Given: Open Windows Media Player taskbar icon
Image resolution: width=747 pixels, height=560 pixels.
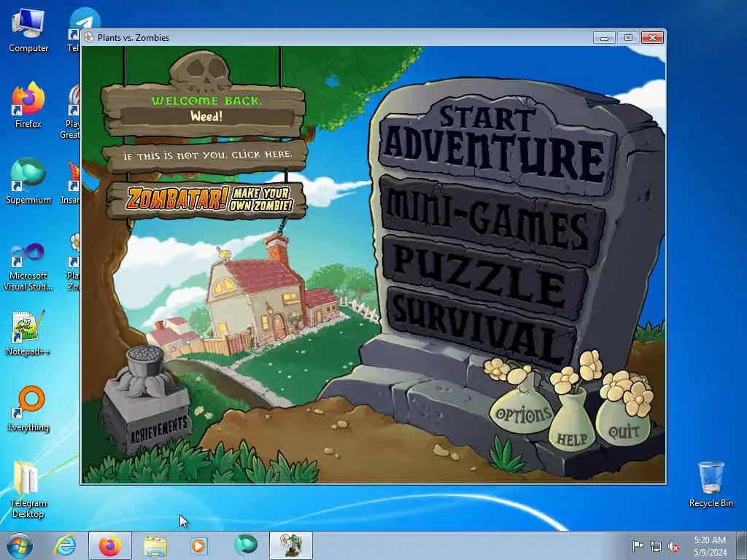Looking at the screenshot, I should pos(199,545).
